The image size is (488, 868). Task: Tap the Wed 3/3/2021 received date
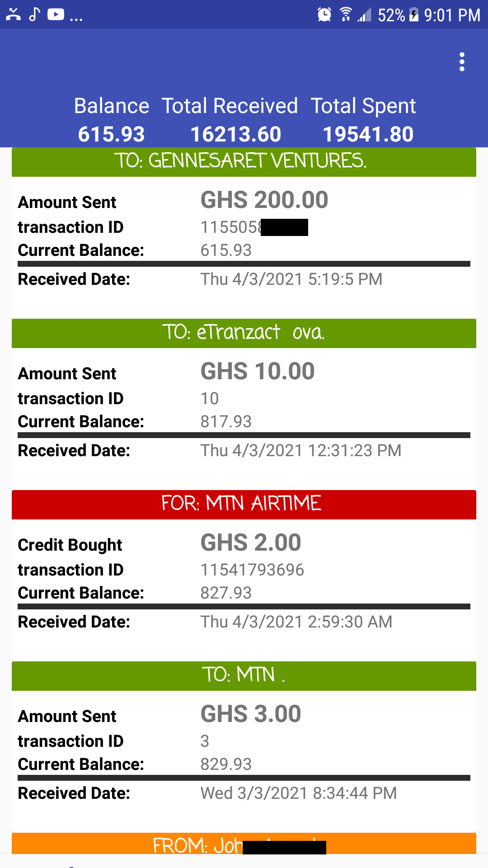coord(299,793)
